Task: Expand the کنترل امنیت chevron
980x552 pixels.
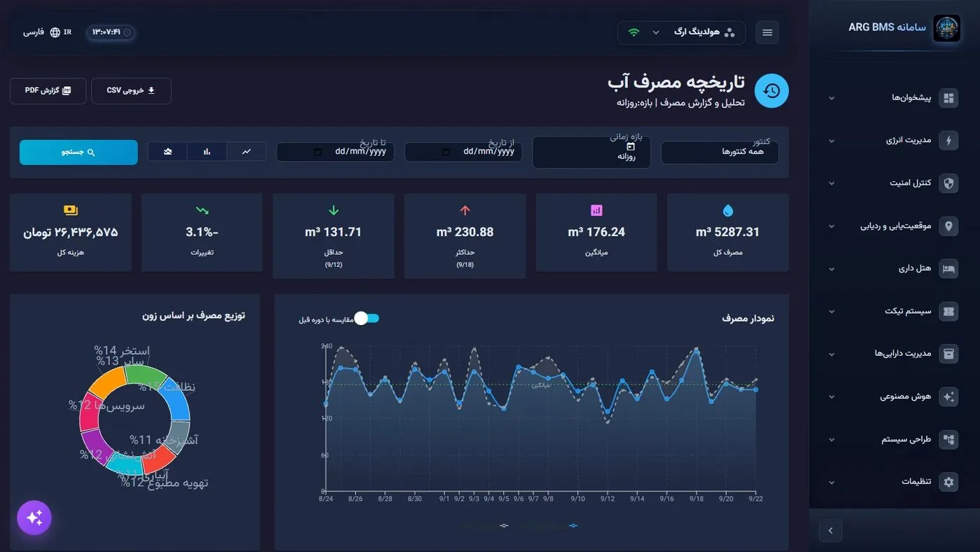Action: [832, 184]
